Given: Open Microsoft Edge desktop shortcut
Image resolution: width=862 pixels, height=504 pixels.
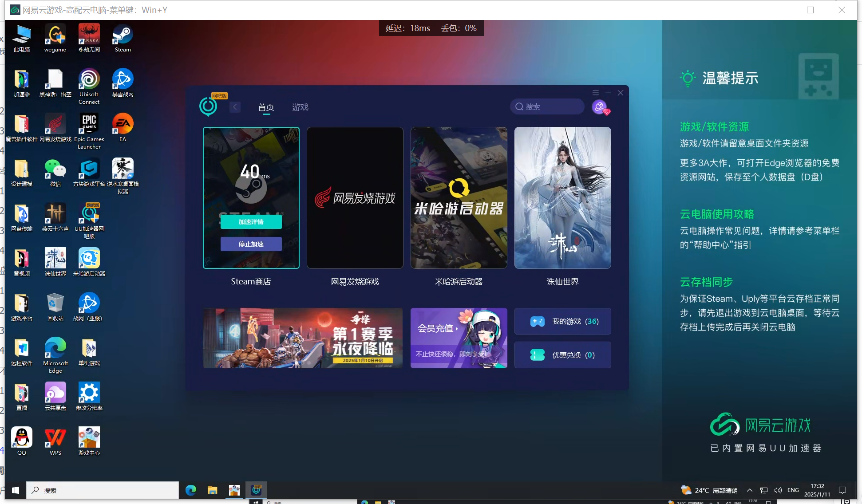Looking at the screenshot, I should click(x=55, y=355).
